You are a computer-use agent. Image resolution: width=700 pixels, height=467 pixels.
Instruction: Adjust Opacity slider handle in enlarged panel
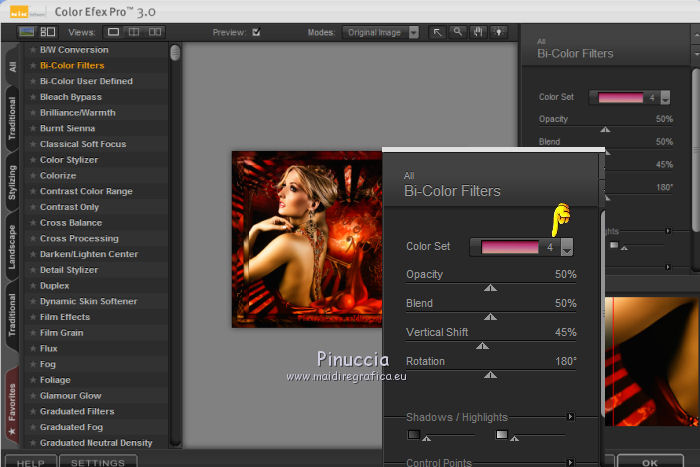pos(490,288)
